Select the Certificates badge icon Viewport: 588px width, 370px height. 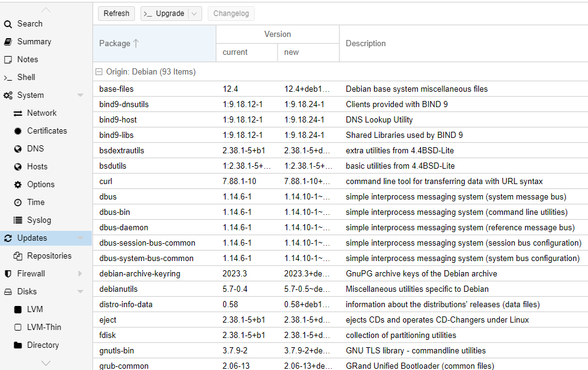(18, 131)
